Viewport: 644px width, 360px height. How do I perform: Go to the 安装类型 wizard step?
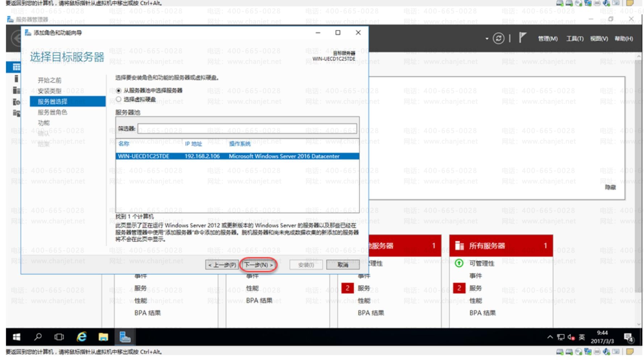(x=50, y=91)
